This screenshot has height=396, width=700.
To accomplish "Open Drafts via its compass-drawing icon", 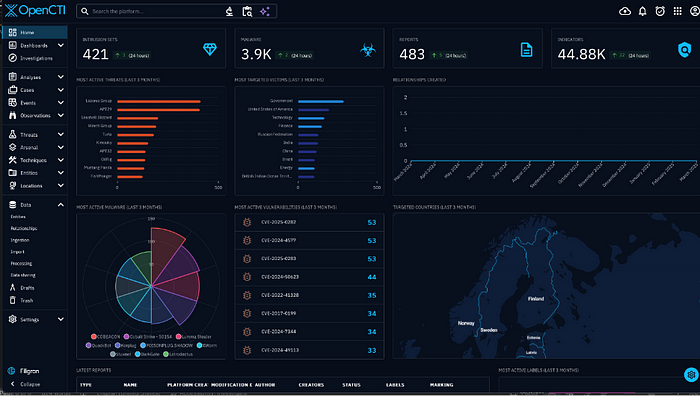I will [12, 288].
